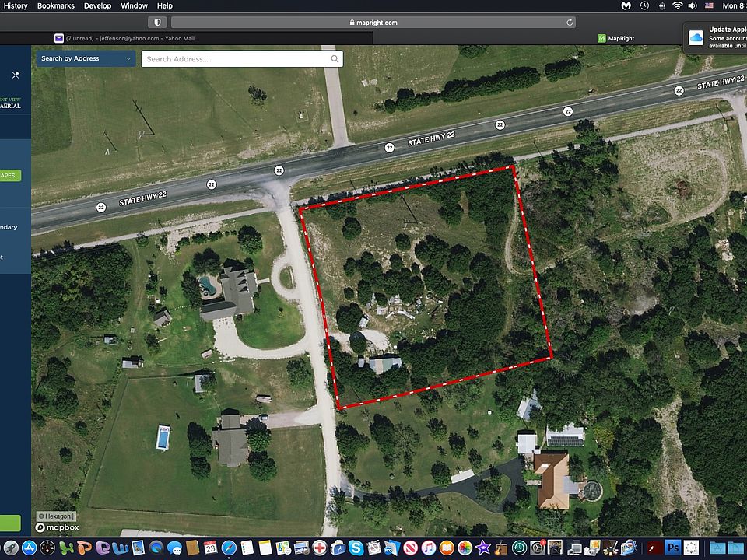Open Photoshop from the Dock
Viewport: 747px width, 560px height.
pyautogui.click(x=673, y=548)
